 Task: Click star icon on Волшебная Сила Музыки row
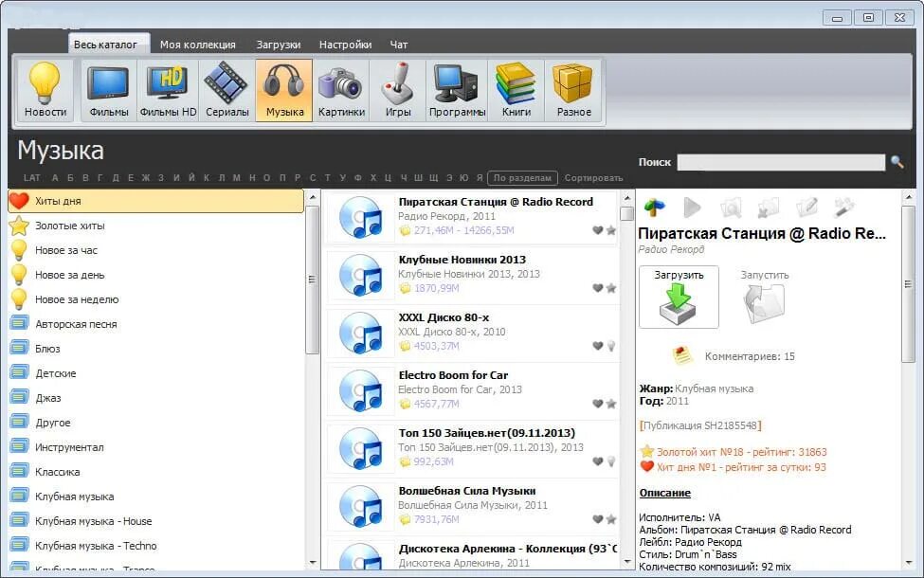point(611,519)
